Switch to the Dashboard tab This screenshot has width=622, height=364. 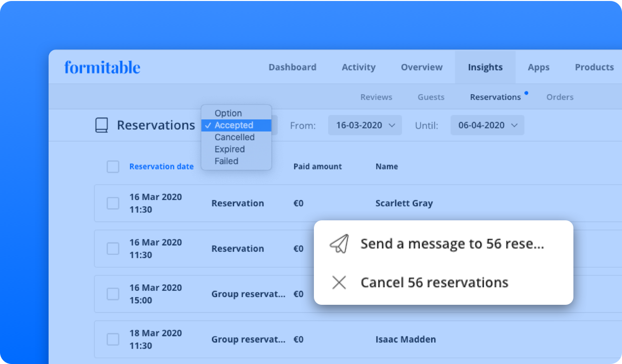[x=293, y=67]
